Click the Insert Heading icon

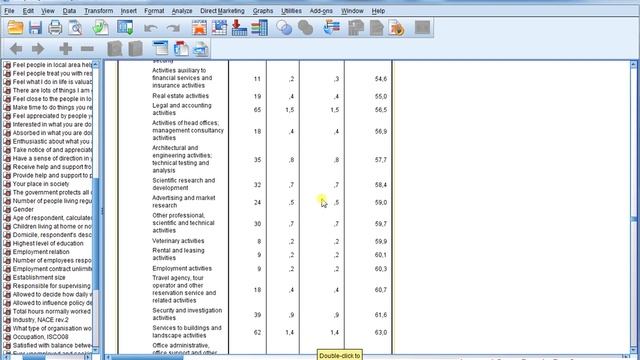(x=160, y=49)
